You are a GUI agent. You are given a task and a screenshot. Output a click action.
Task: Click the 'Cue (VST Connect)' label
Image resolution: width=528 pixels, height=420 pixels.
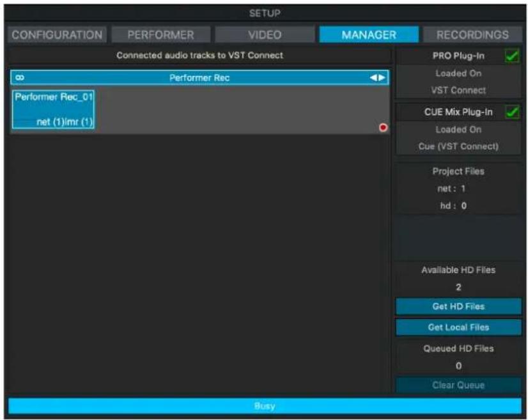pos(458,146)
